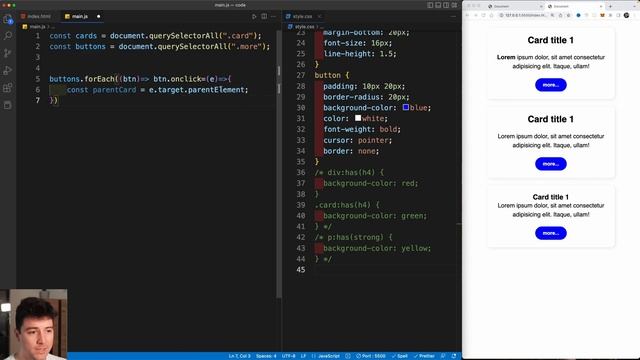Click line 45 in the style.css editor

coord(384,269)
